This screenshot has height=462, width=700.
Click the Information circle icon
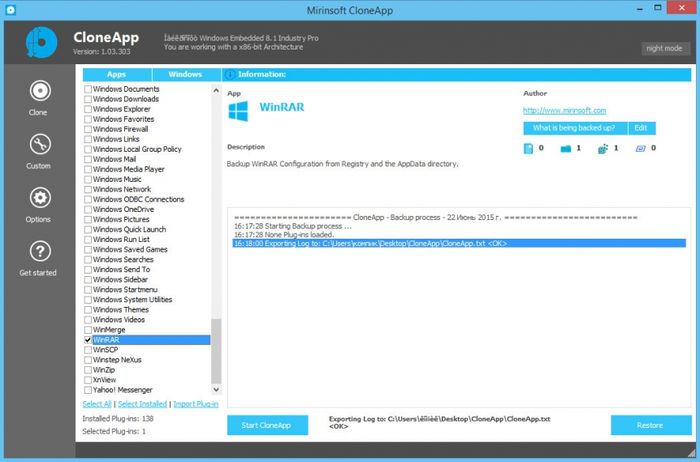point(229,75)
